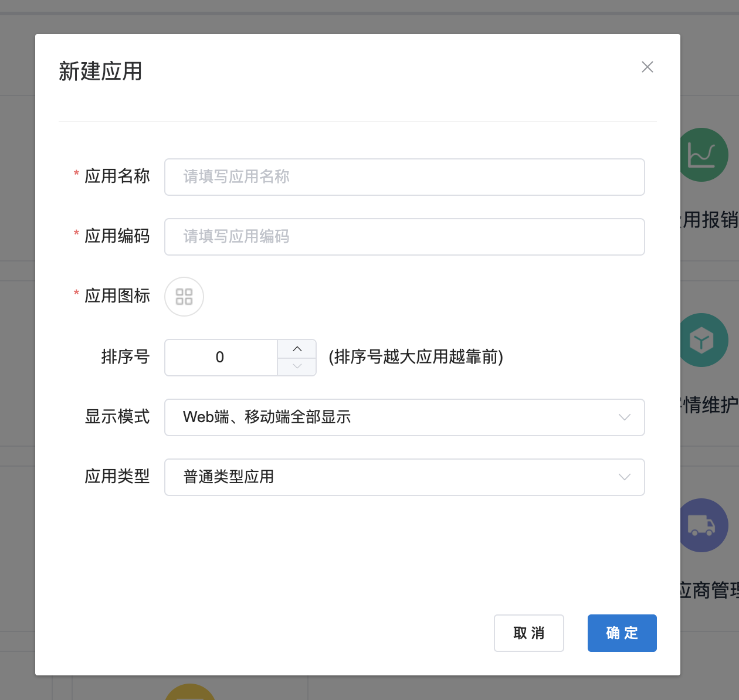The image size is (739, 700).
Task: Open the 应用图标 icon picker
Action: [184, 297]
